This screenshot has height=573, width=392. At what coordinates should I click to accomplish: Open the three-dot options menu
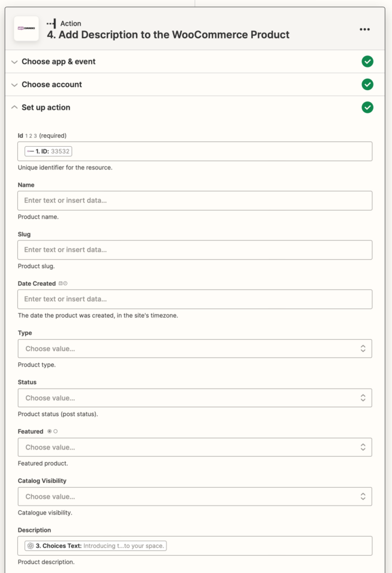pos(365,29)
